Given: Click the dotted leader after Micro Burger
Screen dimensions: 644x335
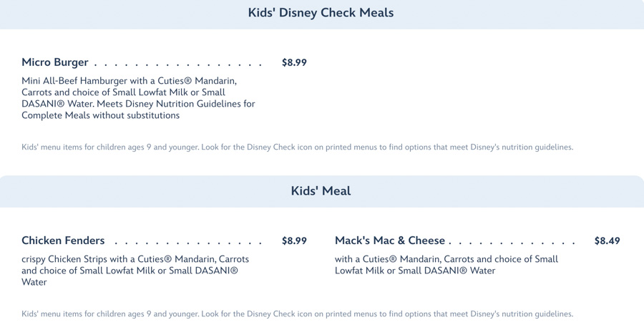Looking at the screenshot, I should 179,64.
